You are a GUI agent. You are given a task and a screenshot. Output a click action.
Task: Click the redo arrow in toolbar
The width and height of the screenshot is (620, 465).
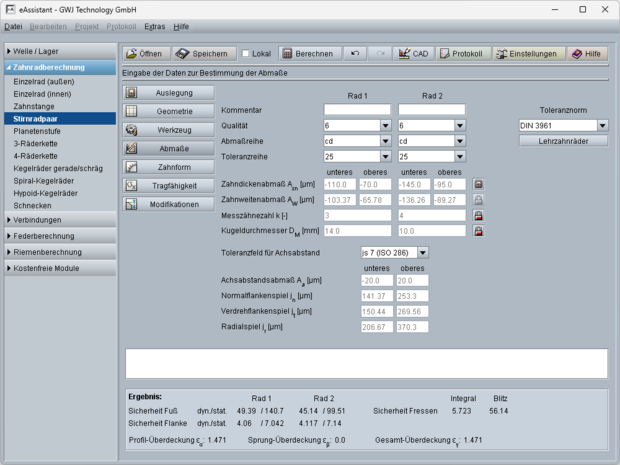point(380,53)
